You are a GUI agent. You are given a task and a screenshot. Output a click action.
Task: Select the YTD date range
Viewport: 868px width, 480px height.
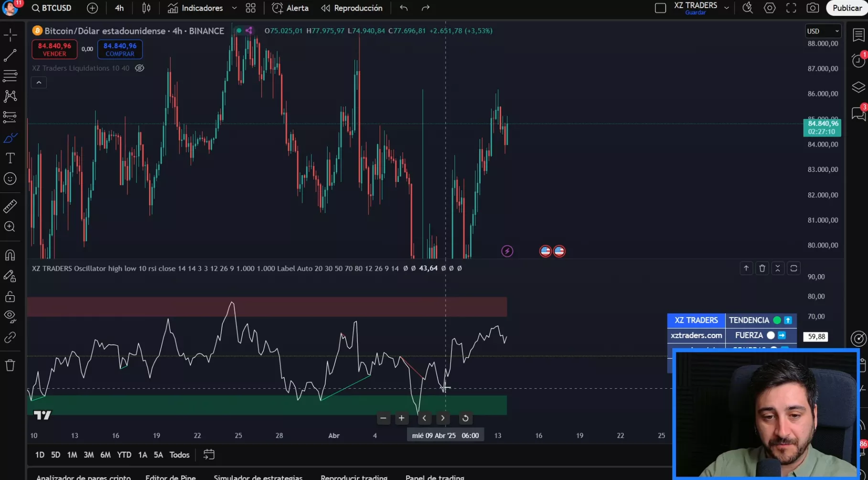pyautogui.click(x=124, y=455)
